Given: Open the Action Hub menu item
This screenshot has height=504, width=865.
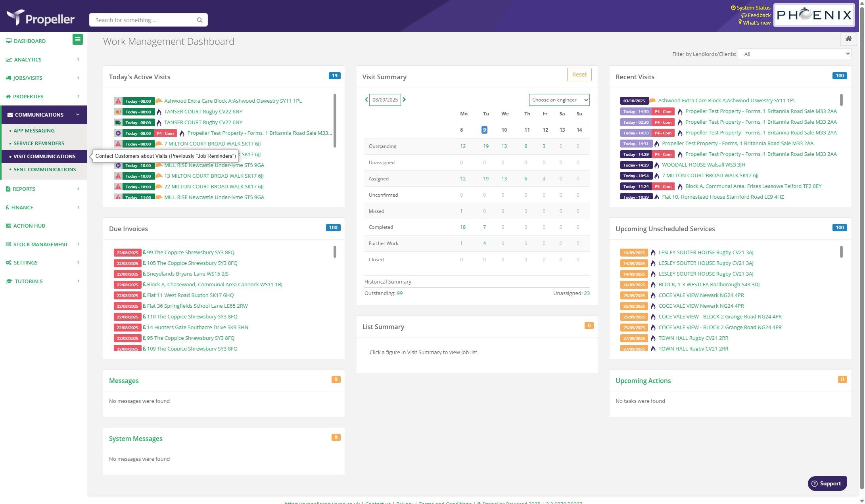Looking at the screenshot, I should tap(29, 226).
